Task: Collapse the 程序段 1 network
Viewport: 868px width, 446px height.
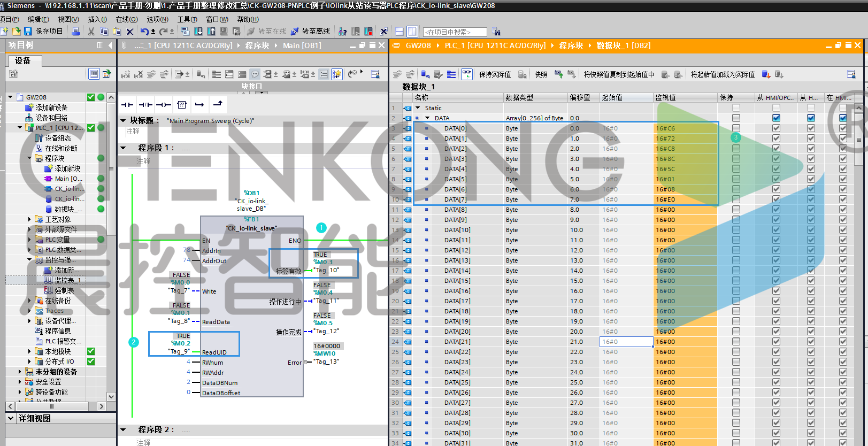Action: click(x=124, y=148)
